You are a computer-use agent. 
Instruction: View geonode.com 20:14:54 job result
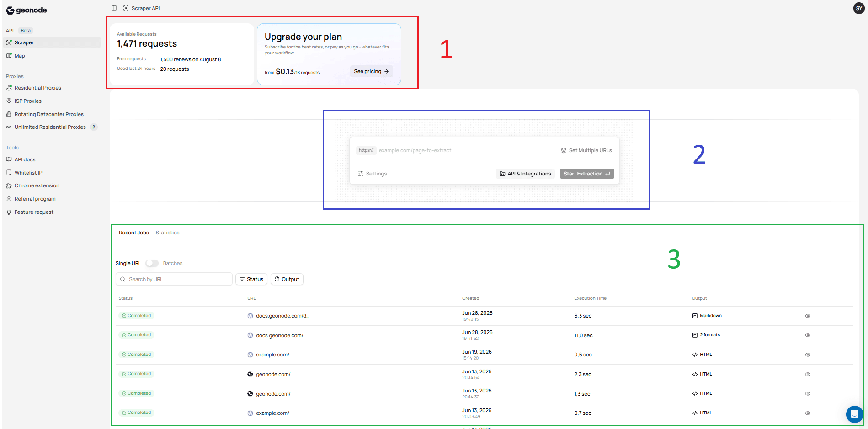click(808, 374)
